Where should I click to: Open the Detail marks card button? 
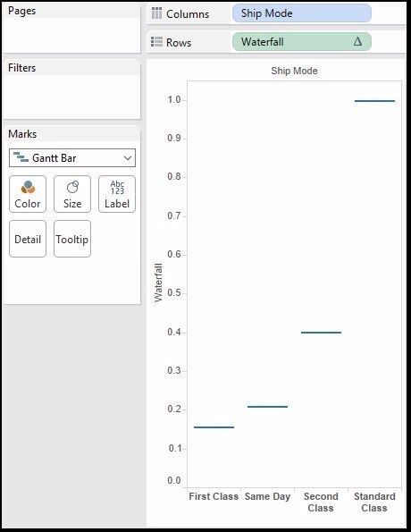pos(28,239)
